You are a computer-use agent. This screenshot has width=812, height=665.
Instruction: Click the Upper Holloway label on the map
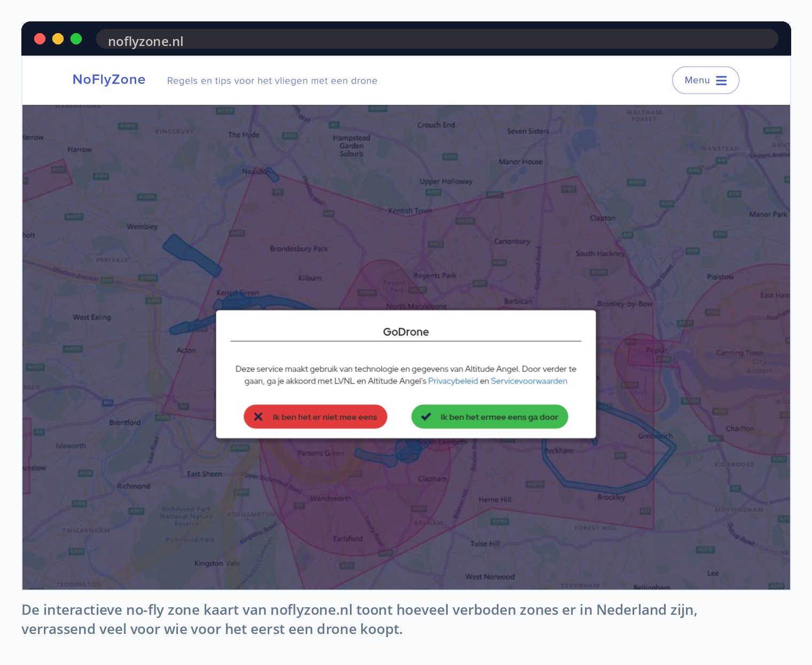click(x=446, y=181)
